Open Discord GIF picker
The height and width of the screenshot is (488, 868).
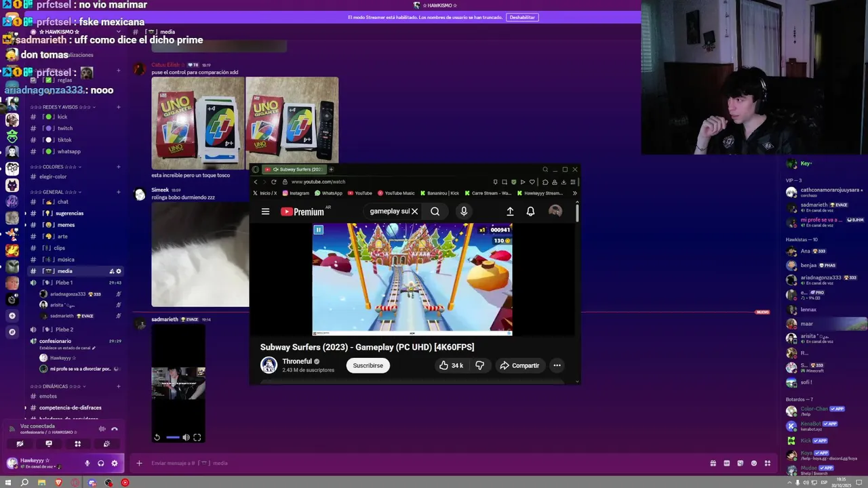726,464
